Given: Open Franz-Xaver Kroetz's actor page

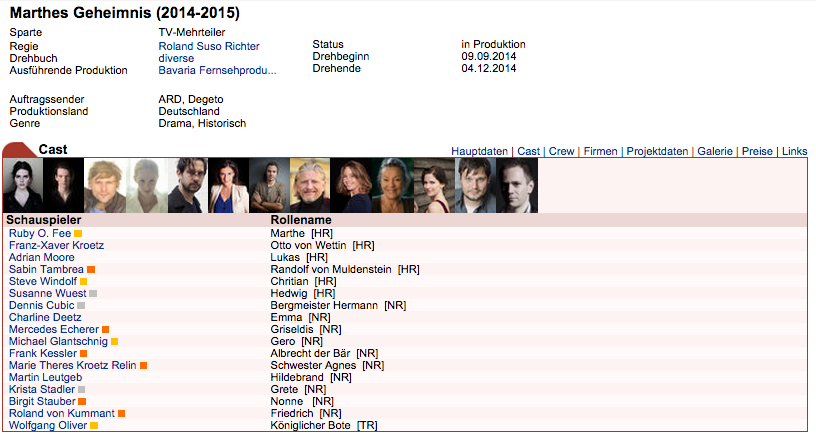Looking at the screenshot, I should coord(56,246).
